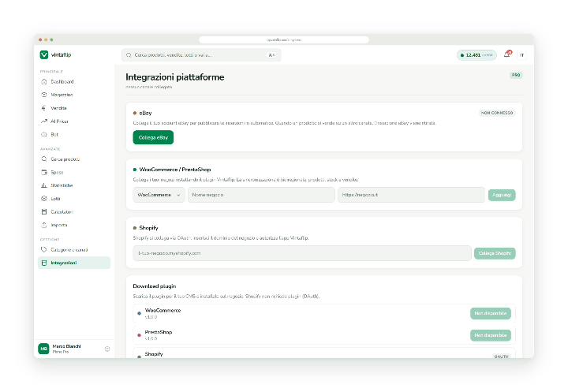568x392 pixels.
Task: Click the Integrazioni piattaforme title
Action: coord(175,77)
